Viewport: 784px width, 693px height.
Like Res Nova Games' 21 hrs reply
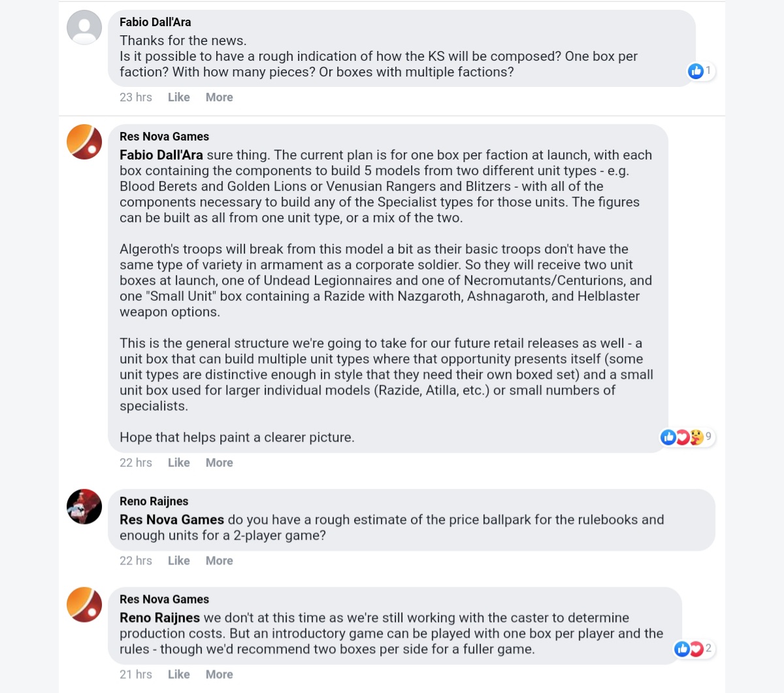click(178, 675)
